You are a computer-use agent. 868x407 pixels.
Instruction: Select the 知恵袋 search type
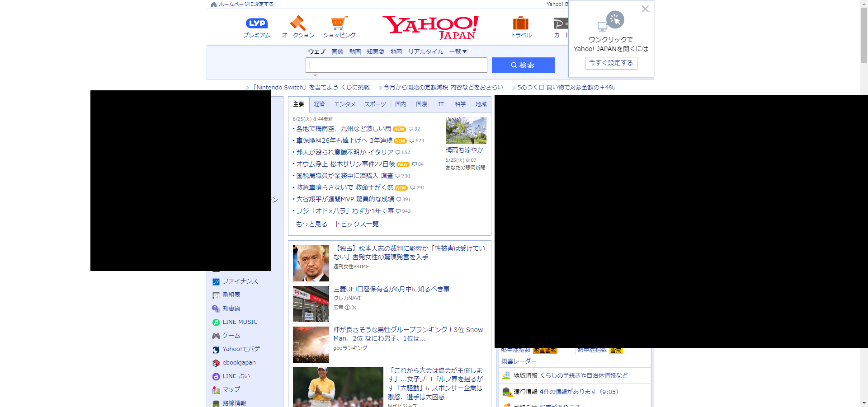pos(375,52)
